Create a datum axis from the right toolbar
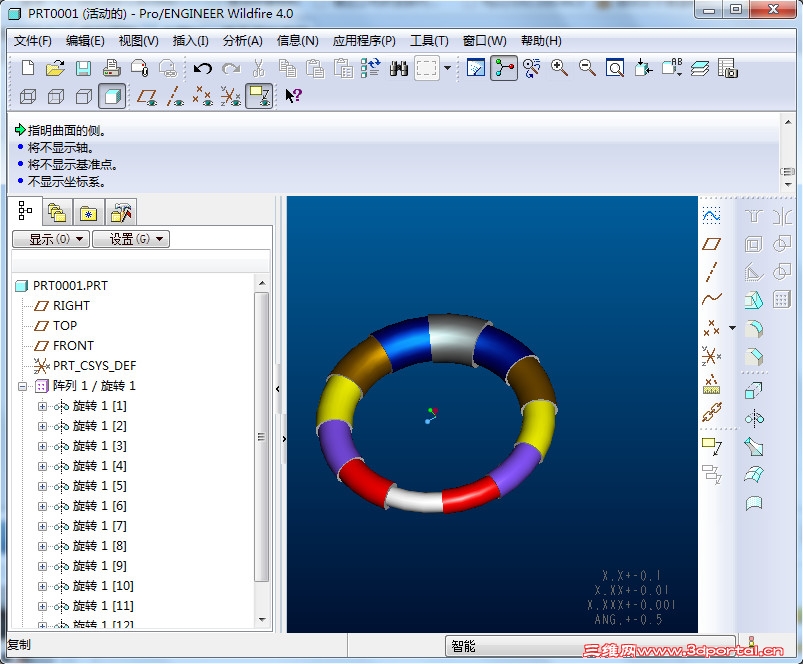The width and height of the screenshot is (803, 664). [x=711, y=272]
